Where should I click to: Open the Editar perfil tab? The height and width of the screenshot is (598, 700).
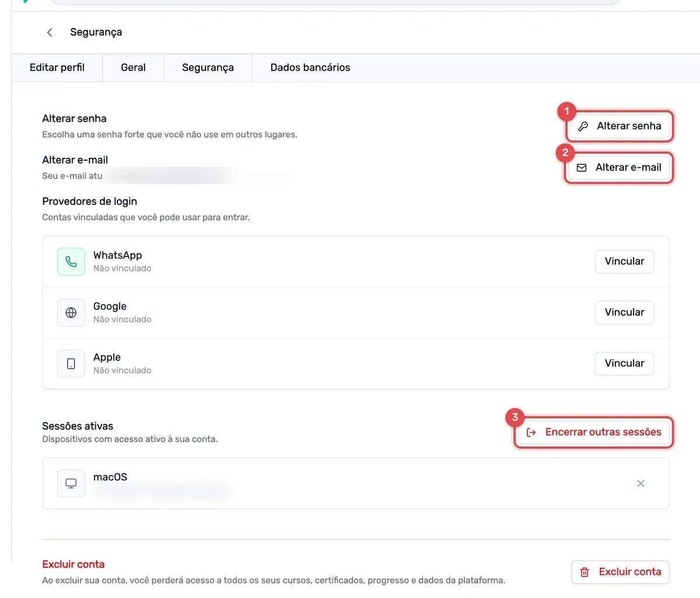(x=57, y=68)
